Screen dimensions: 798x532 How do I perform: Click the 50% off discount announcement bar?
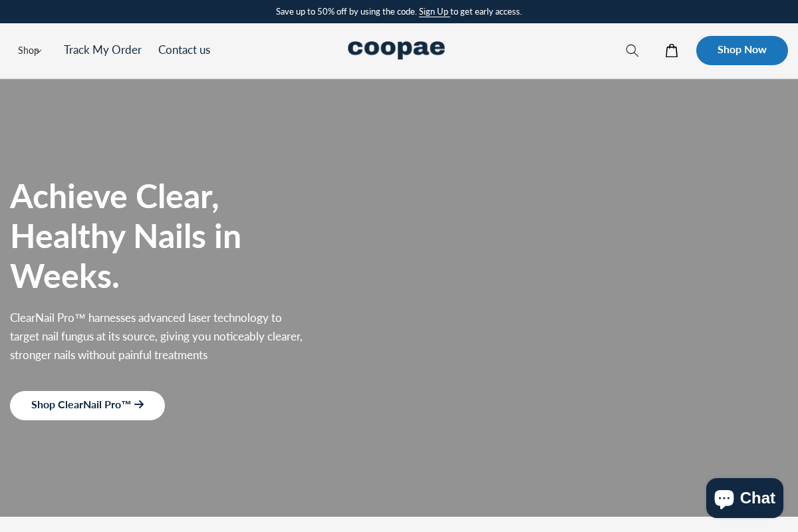pos(399,11)
